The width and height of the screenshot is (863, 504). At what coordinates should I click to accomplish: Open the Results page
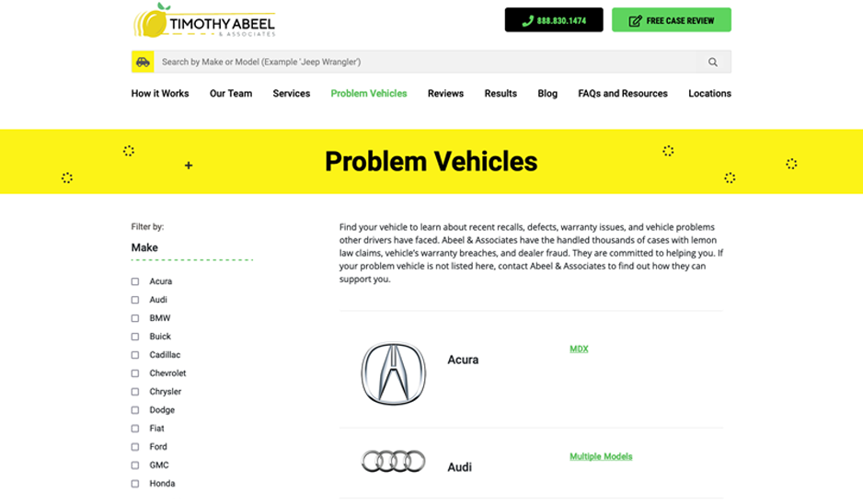(501, 94)
